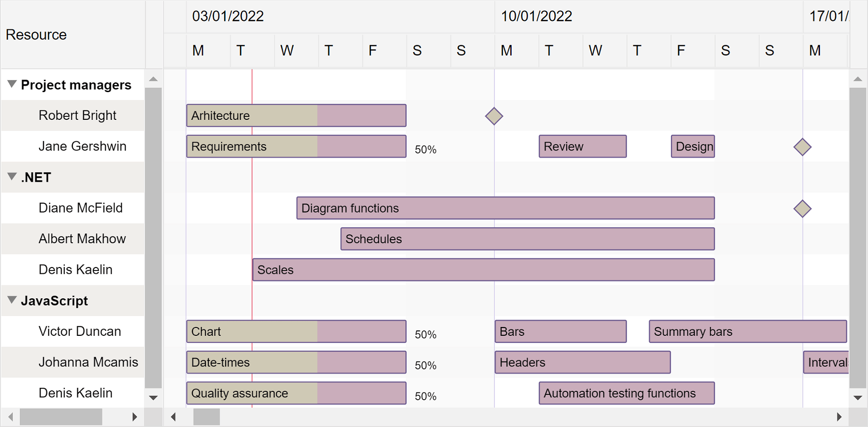This screenshot has width=868, height=427.
Task: Click the right arrow on the horizontal scrollbar
Action: tap(840, 417)
